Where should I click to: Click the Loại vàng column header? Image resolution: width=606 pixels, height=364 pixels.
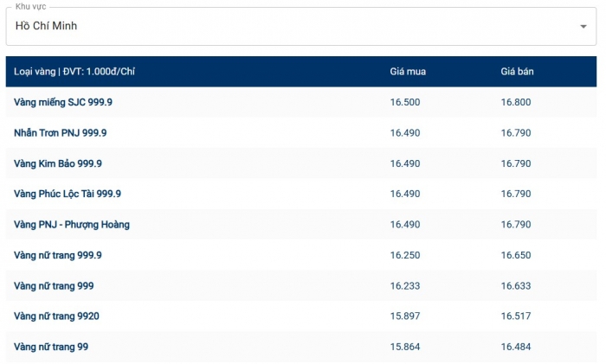tap(74, 72)
